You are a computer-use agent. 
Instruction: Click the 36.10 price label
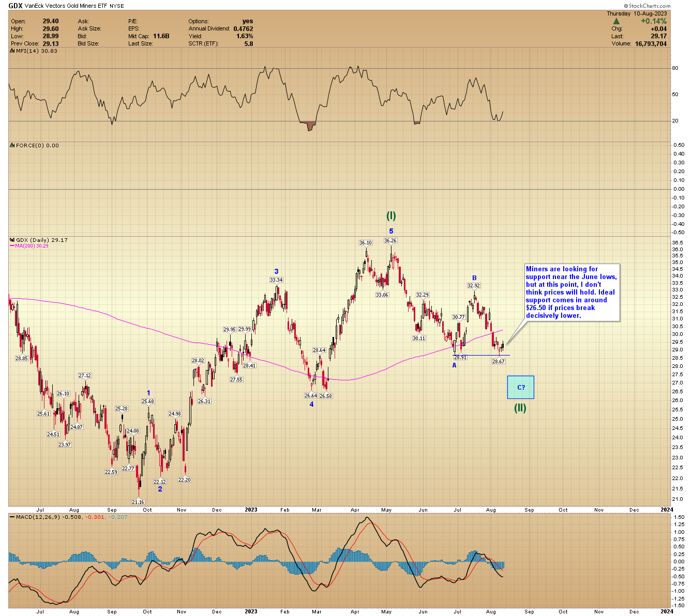tap(366, 243)
